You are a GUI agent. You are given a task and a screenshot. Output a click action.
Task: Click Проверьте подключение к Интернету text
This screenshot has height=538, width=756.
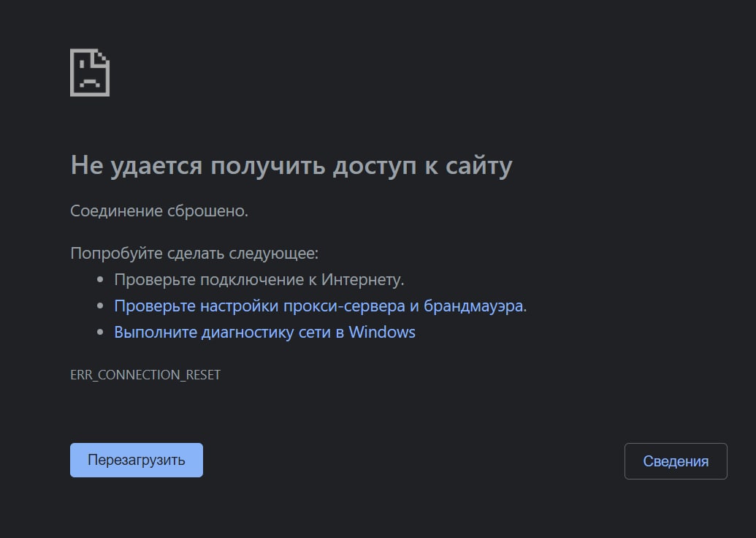click(259, 279)
